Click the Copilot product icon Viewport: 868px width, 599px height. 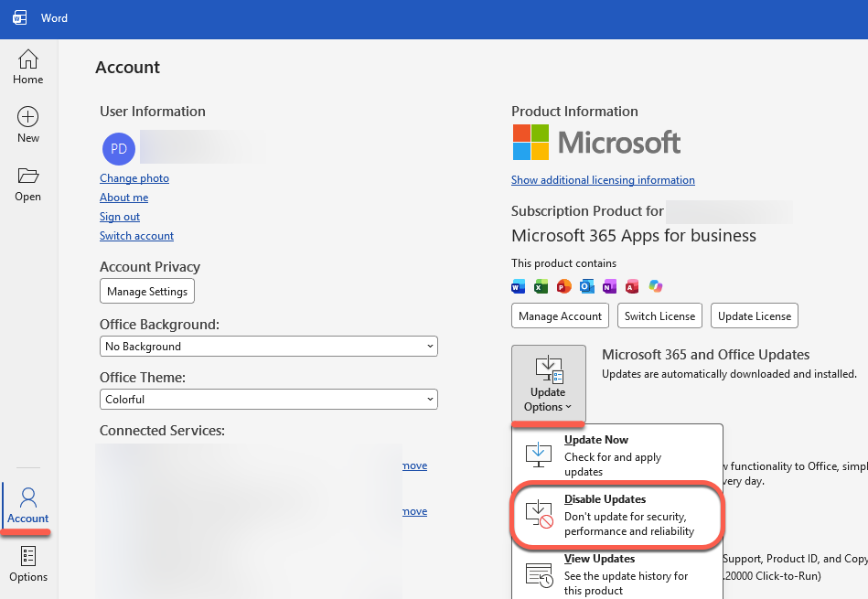[656, 286]
